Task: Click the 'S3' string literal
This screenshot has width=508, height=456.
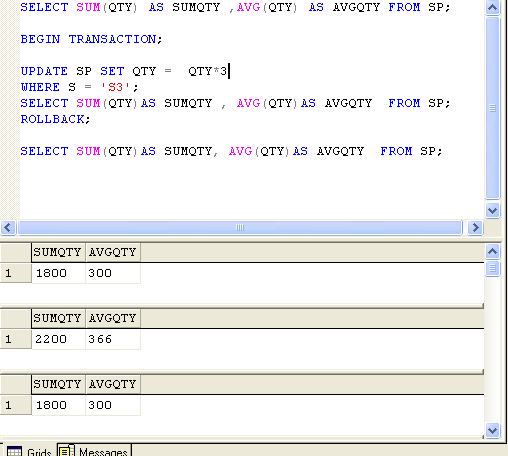Action: pyautogui.click(x=115, y=87)
